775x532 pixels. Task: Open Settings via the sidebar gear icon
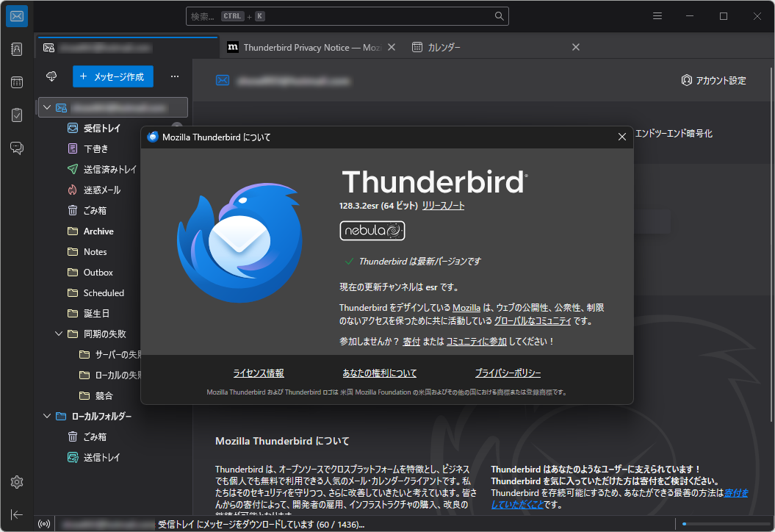[16, 482]
